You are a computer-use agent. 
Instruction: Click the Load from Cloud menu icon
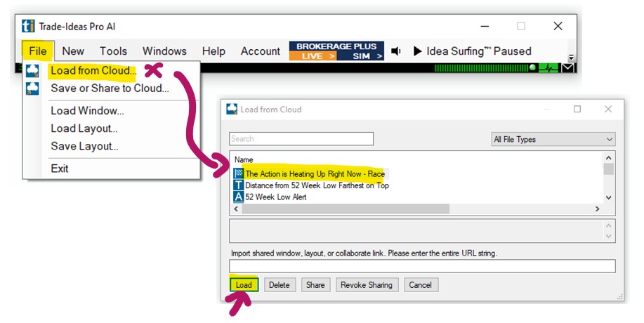(x=32, y=71)
